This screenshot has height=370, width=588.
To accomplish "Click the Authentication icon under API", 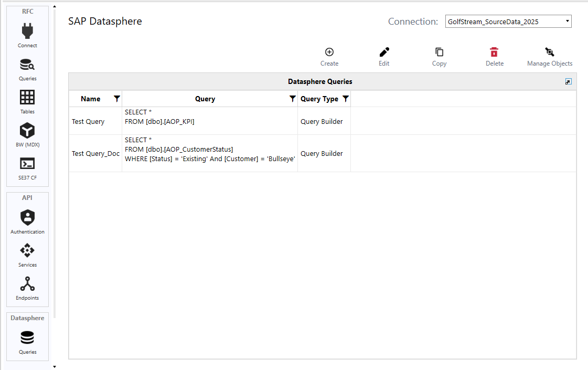I will (x=27, y=220).
